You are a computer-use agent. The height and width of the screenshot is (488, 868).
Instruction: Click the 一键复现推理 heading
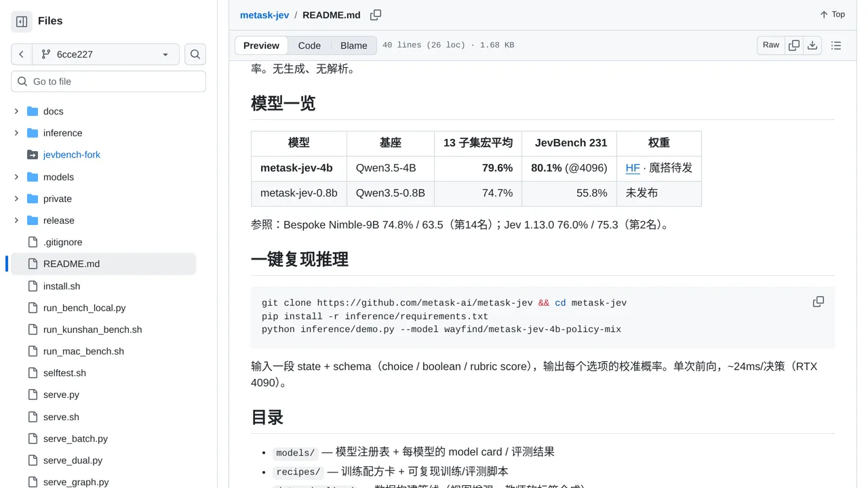coord(300,260)
